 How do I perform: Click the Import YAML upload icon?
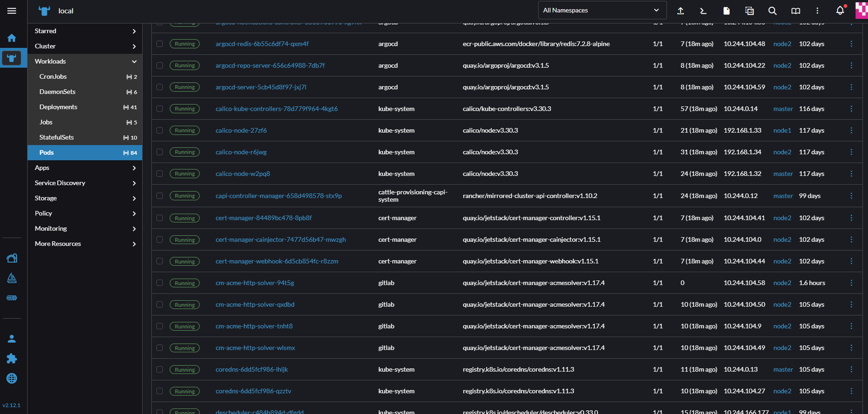coord(680,11)
